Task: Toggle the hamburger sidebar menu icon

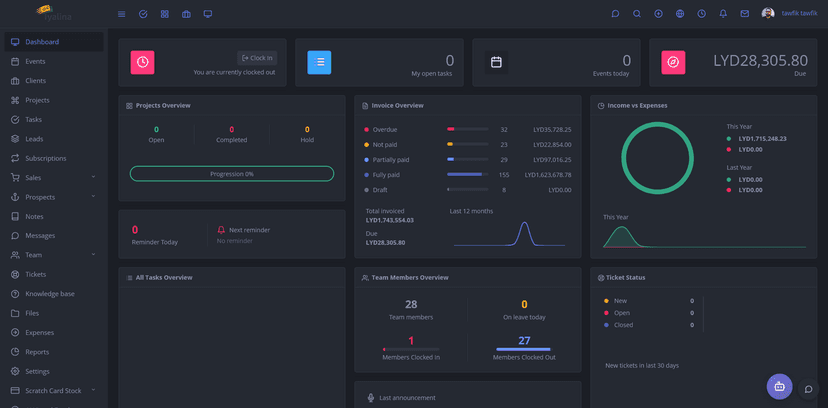Action: pos(121,14)
